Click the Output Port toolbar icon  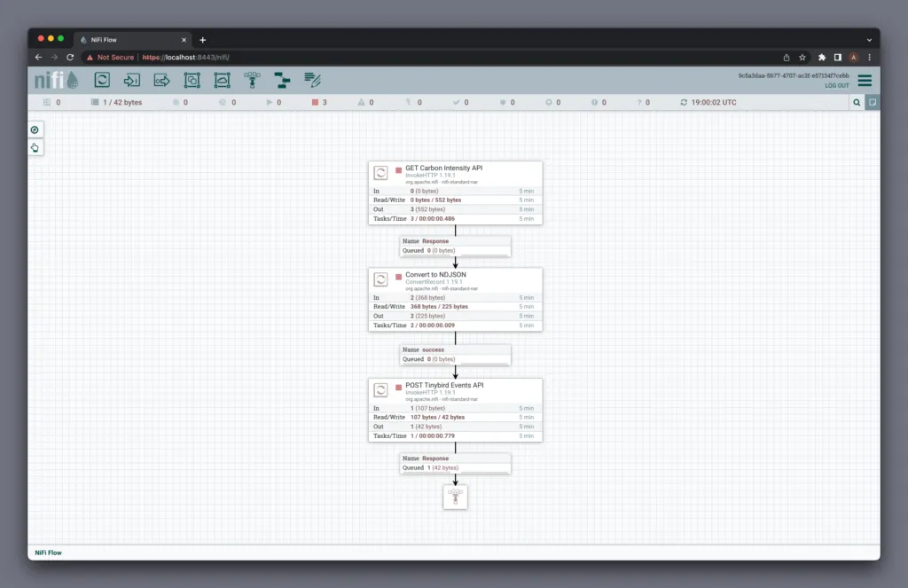pos(161,80)
